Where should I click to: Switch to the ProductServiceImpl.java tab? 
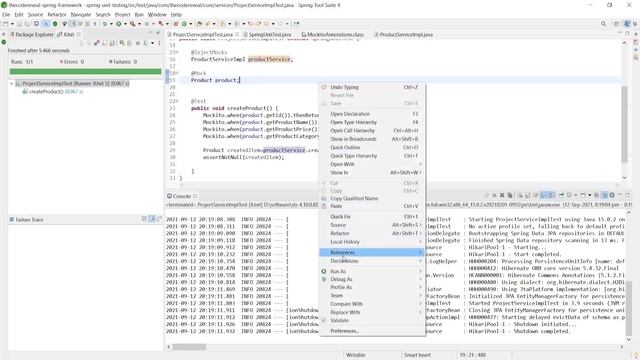click(403, 35)
